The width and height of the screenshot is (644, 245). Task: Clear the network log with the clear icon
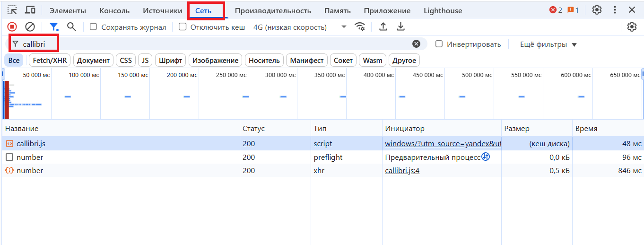tap(30, 27)
